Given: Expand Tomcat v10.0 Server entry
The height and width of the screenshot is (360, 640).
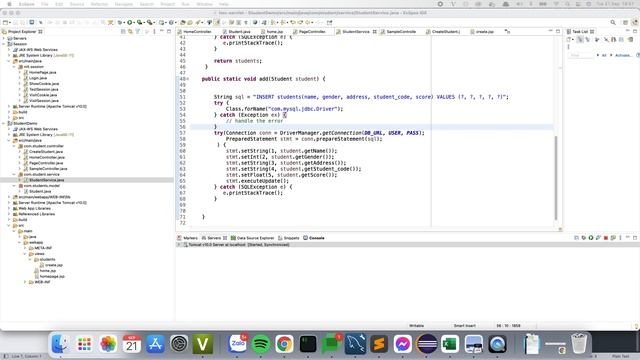Looking at the screenshot, I should pos(179,245).
